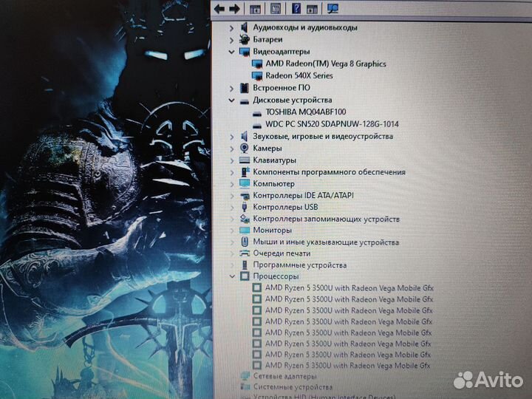Expand the Мониторы category
This screenshot has width=532, height=399.
(x=232, y=230)
